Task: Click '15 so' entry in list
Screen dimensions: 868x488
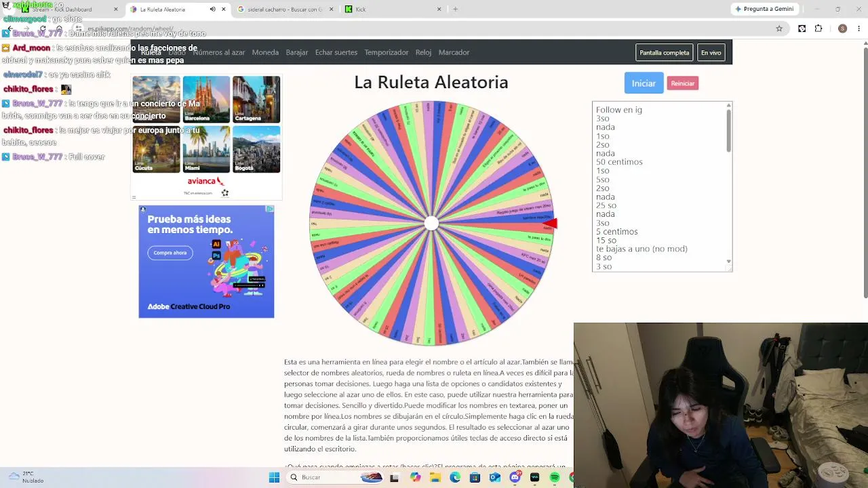Action: (606, 241)
